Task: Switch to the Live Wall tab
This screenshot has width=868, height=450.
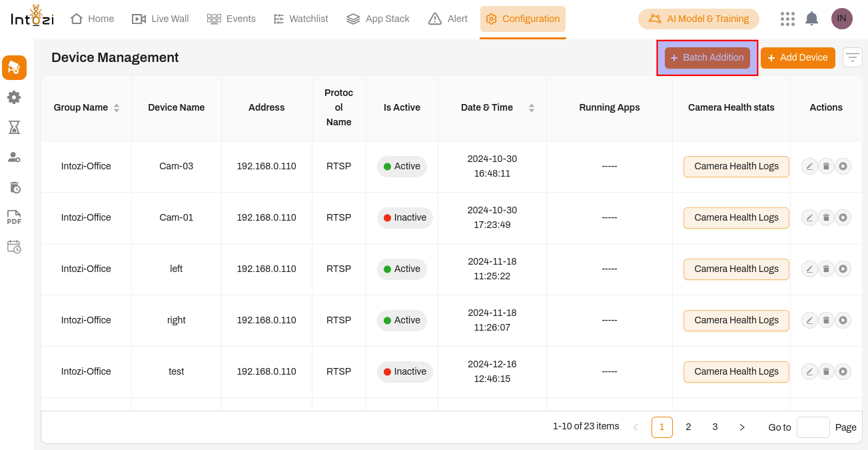Action: (161, 19)
